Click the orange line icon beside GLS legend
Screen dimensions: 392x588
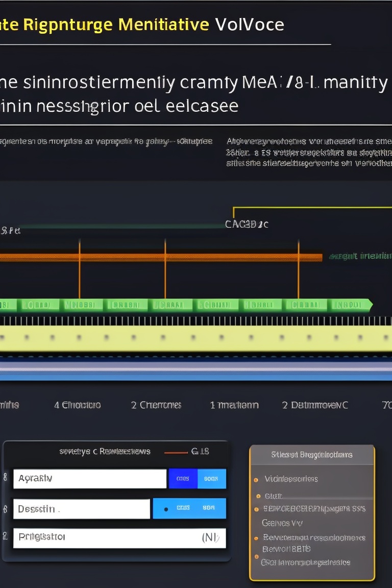(x=176, y=452)
